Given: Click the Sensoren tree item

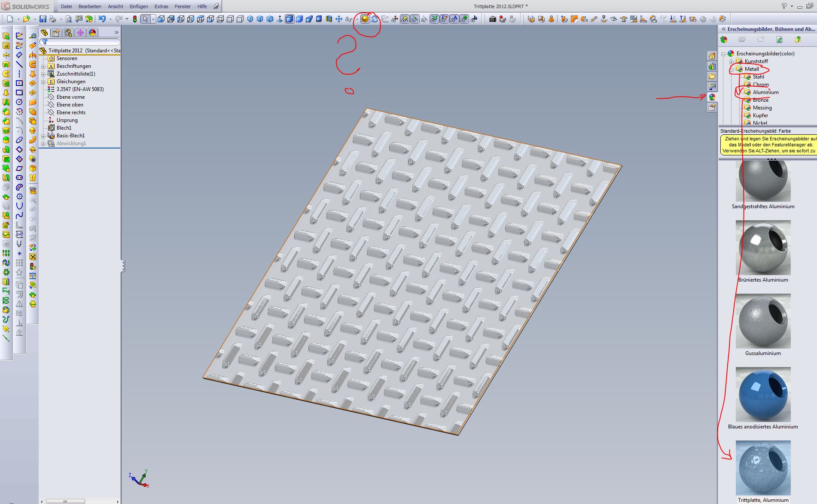Looking at the screenshot, I should 63,58.
